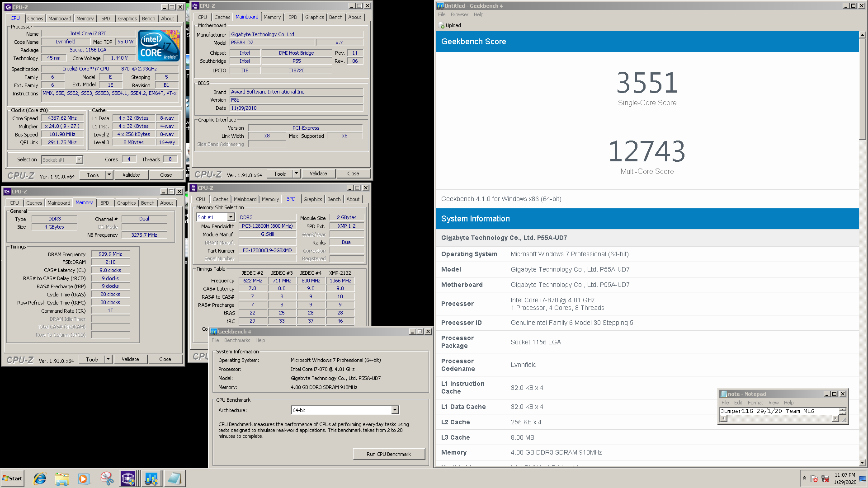
Task: Click the 12743 Multi-Core Score value
Action: [647, 151]
